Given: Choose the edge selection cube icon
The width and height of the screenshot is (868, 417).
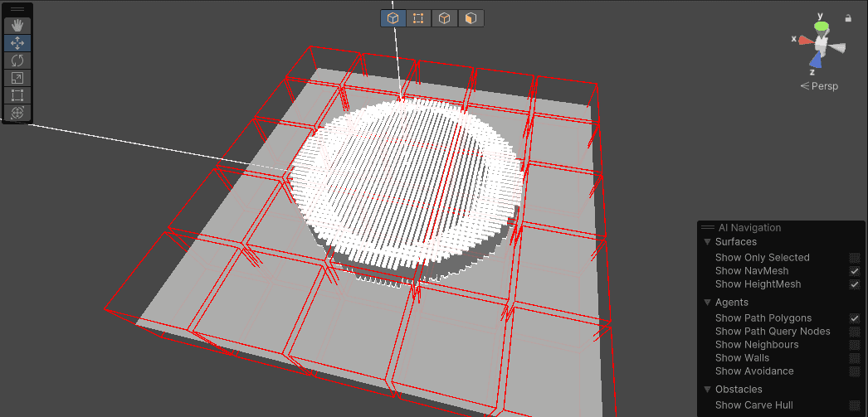Looking at the screenshot, I should click(x=445, y=18).
